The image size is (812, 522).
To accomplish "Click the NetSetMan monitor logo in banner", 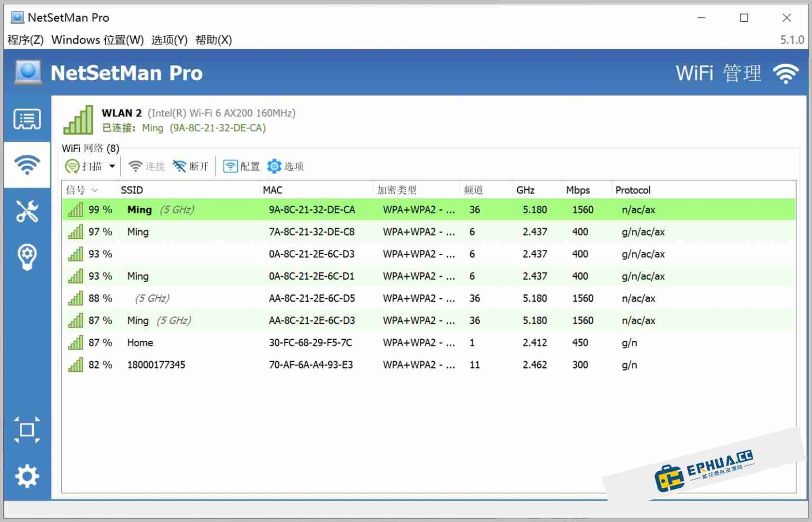I will [28, 72].
